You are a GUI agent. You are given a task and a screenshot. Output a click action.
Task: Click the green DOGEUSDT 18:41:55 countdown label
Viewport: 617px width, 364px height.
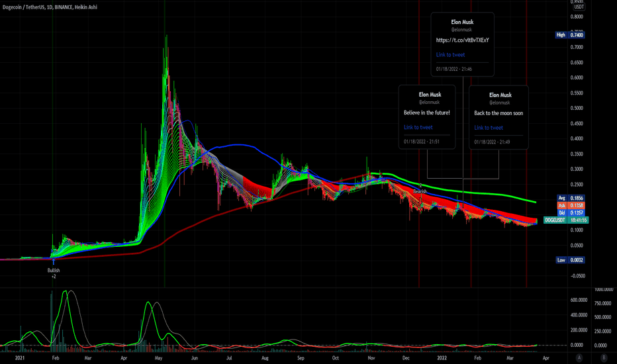pyautogui.click(x=566, y=220)
